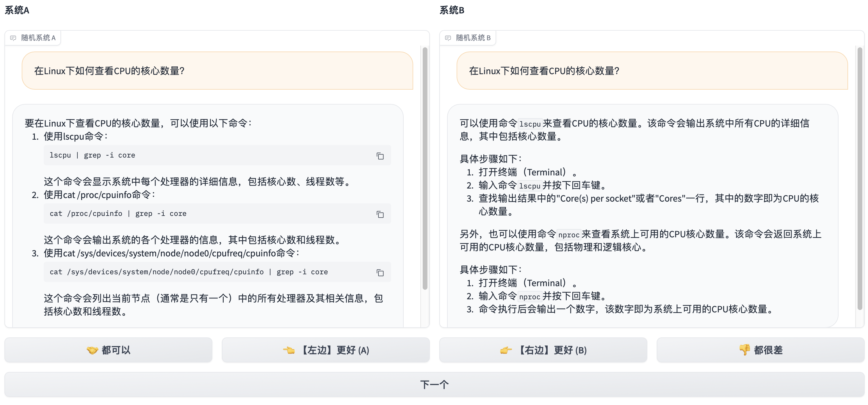Click the chat icon beside 随机系统 A

(x=13, y=38)
